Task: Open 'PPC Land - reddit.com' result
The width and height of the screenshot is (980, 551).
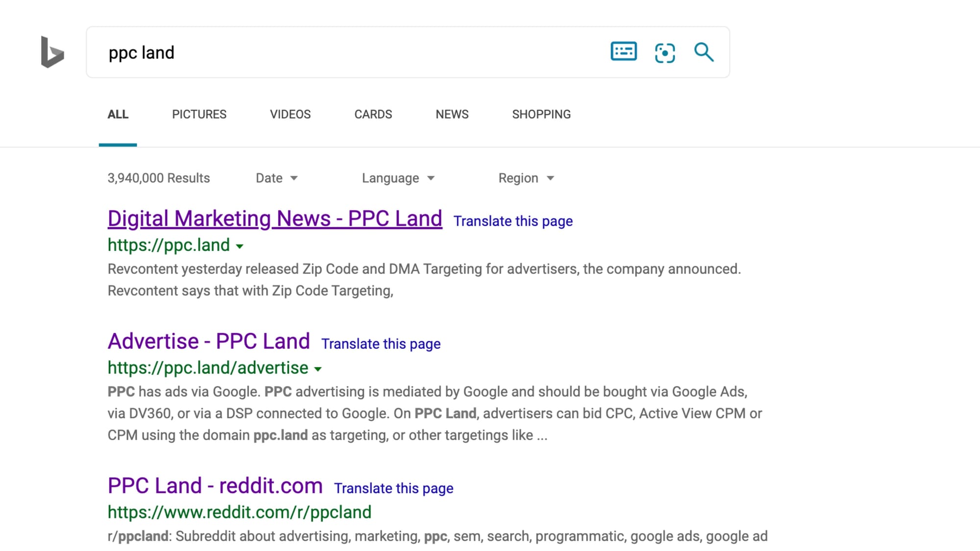Action: (x=215, y=485)
